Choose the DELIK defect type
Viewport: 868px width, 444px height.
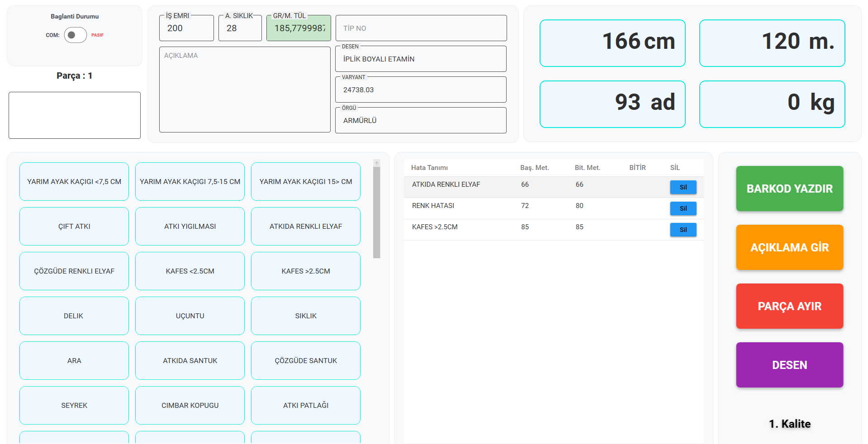74,316
